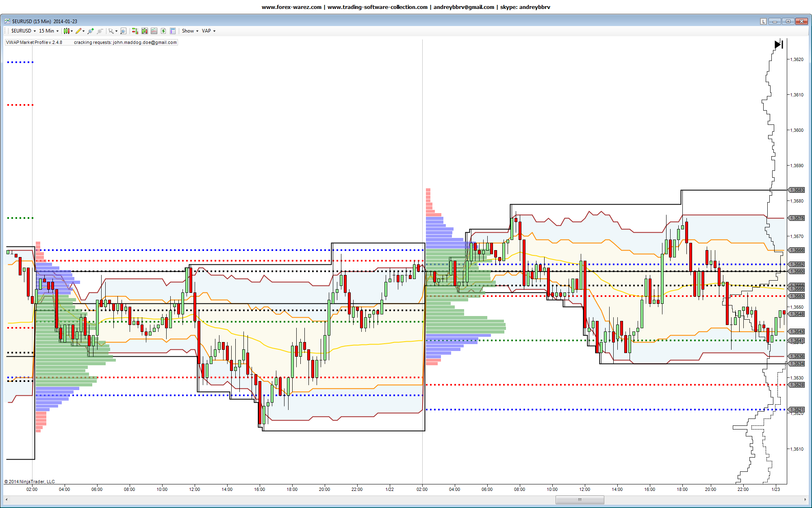Toggle the data box icon
The width and height of the screenshot is (812, 508).
(x=173, y=31)
